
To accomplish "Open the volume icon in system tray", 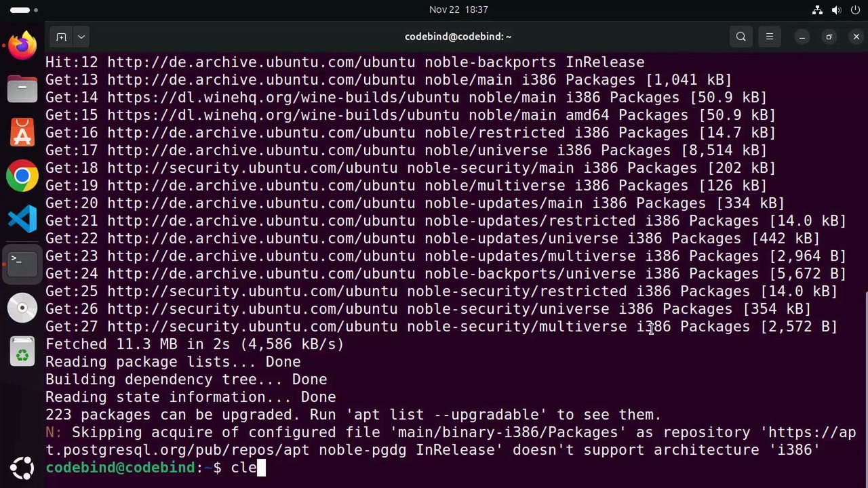I will click(x=836, y=10).
